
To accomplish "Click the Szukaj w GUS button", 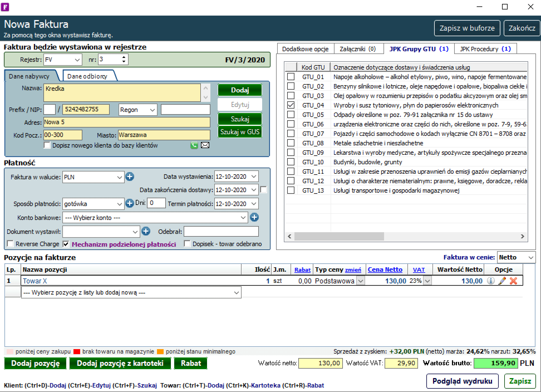I will tap(240, 132).
